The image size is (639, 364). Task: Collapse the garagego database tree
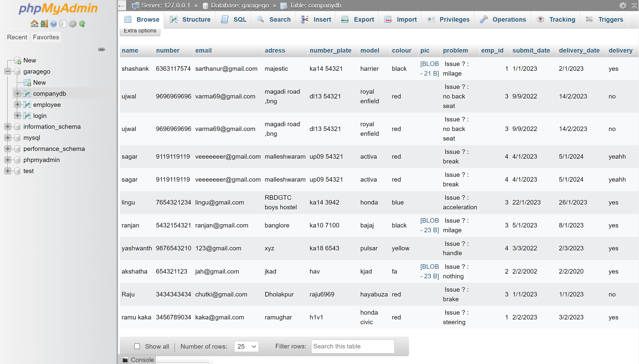(8, 72)
